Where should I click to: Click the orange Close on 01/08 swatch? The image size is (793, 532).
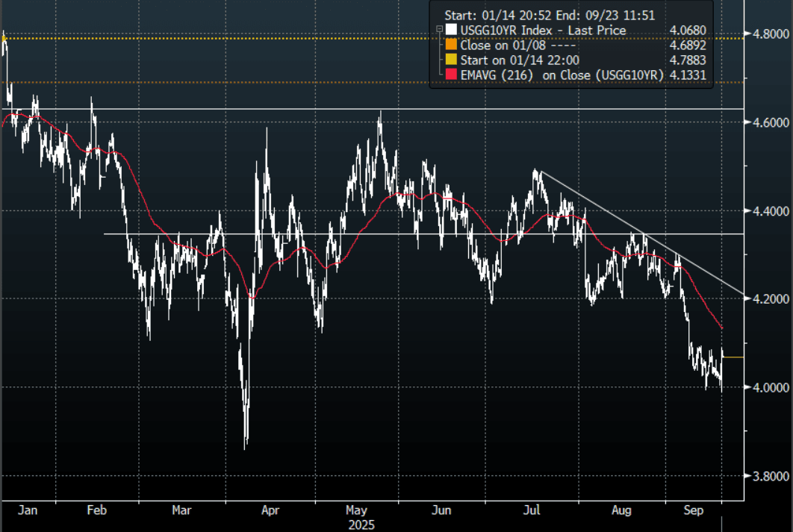point(450,46)
